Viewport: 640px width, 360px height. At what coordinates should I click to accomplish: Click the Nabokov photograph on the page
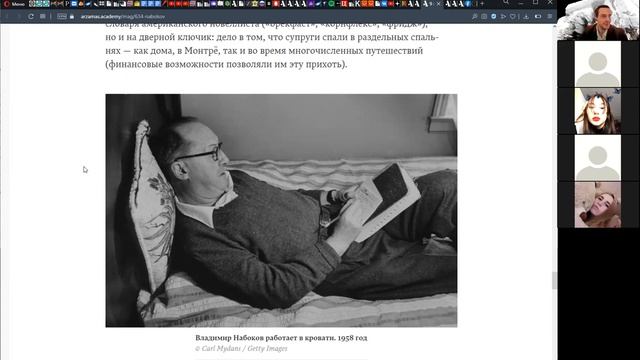(281, 211)
